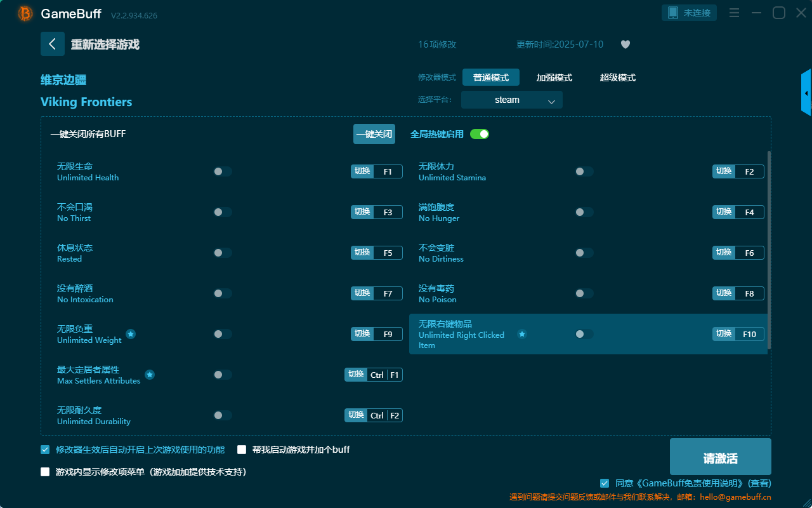Screen dimensions: 812x508
Task: Disable the 全局热键启用 global hotkey switch
Action: coord(480,134)
